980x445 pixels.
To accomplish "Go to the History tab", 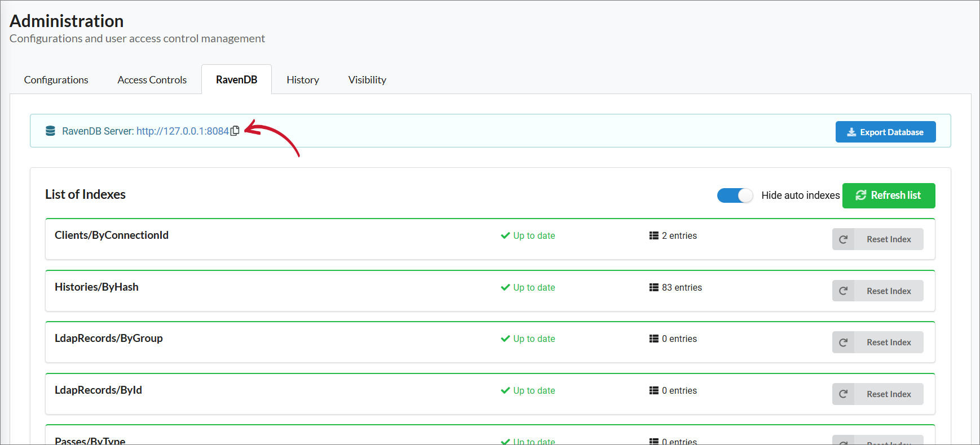I will 303,79.
